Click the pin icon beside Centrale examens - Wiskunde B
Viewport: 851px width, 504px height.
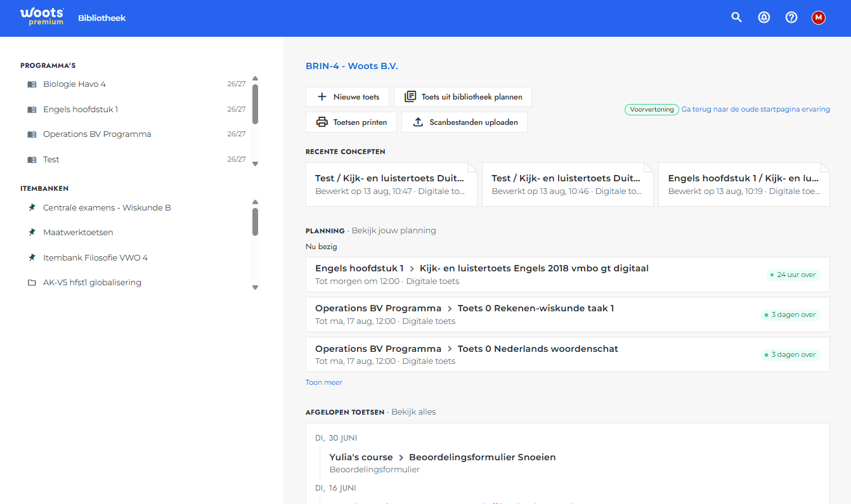(x=32, y=207)
